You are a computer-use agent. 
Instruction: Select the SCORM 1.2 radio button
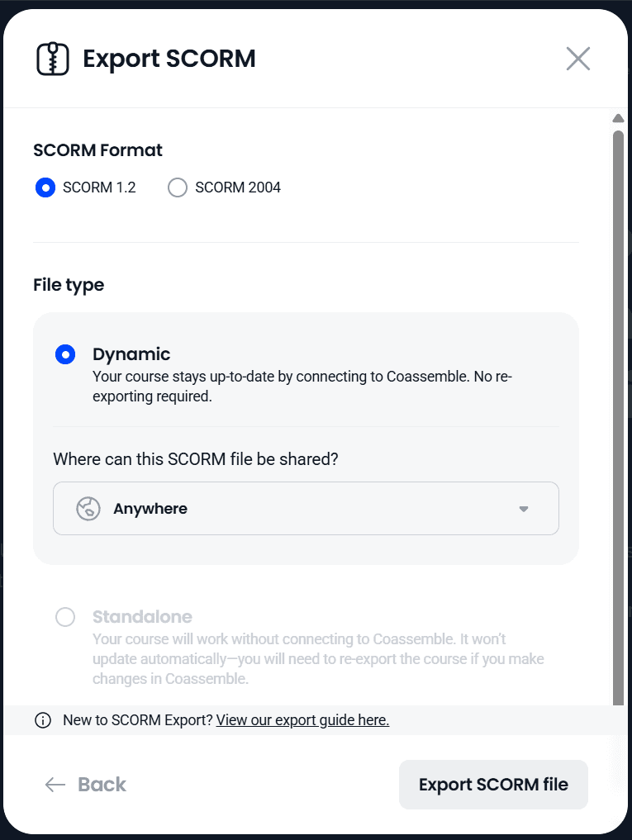point(45,187)
